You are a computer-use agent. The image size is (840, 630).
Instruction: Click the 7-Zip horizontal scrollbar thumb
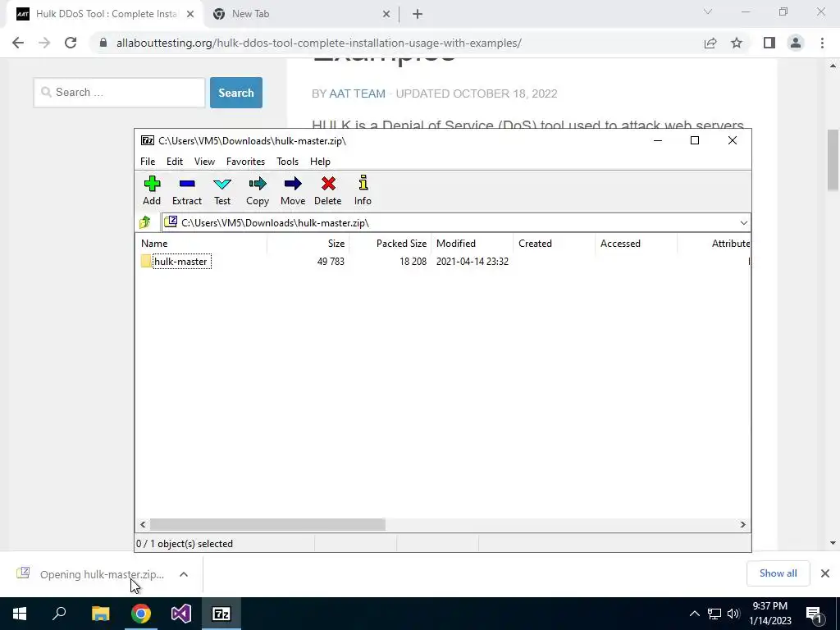point(267,524)
